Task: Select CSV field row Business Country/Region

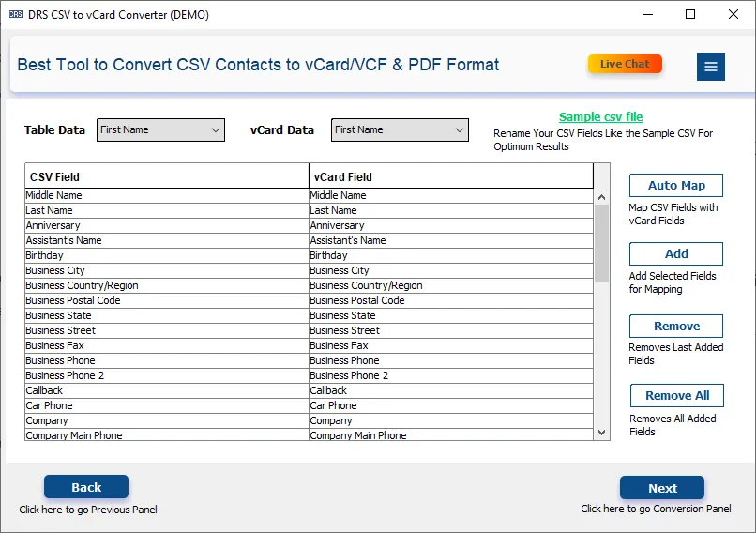Action: point(167,285)
